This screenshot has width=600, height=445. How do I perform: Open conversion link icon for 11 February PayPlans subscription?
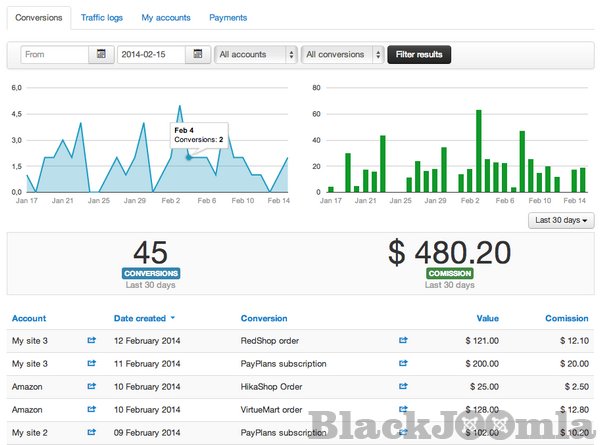pyautogui.click(x=403, y=363)
